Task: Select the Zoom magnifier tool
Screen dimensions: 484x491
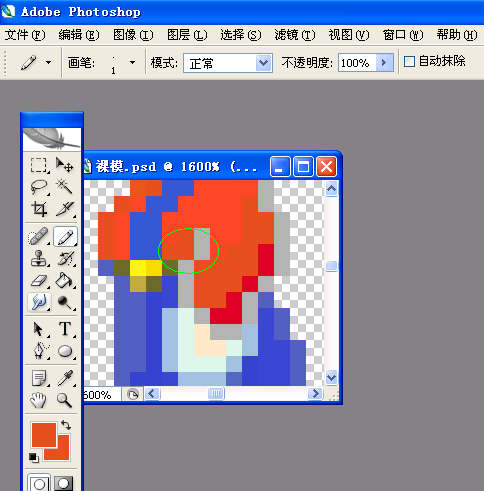Action: [65, 400]
